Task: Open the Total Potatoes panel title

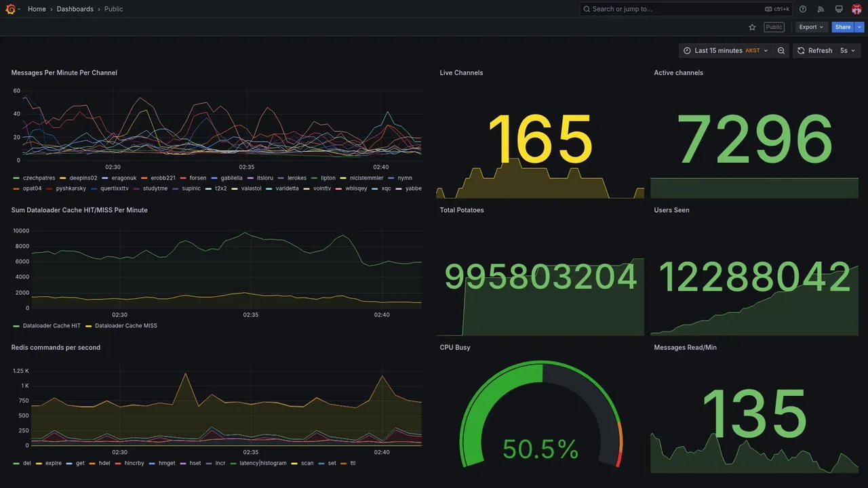Action: click(462, 210)
